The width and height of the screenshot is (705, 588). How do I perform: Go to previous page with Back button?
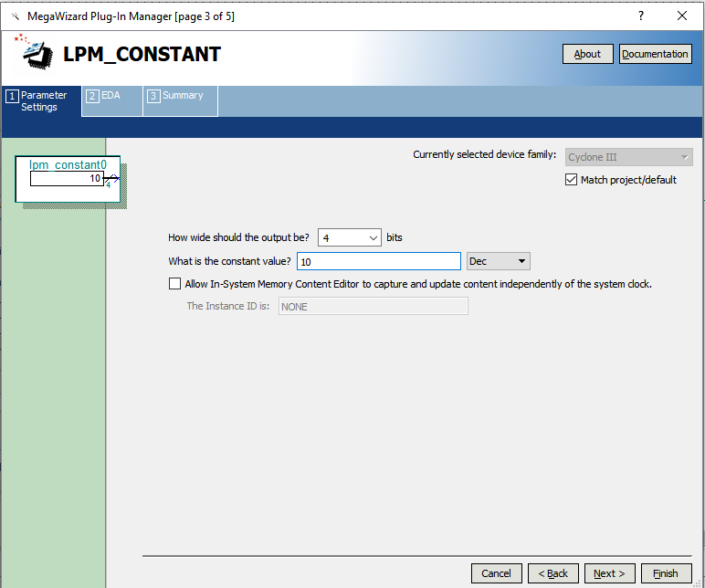552,573
